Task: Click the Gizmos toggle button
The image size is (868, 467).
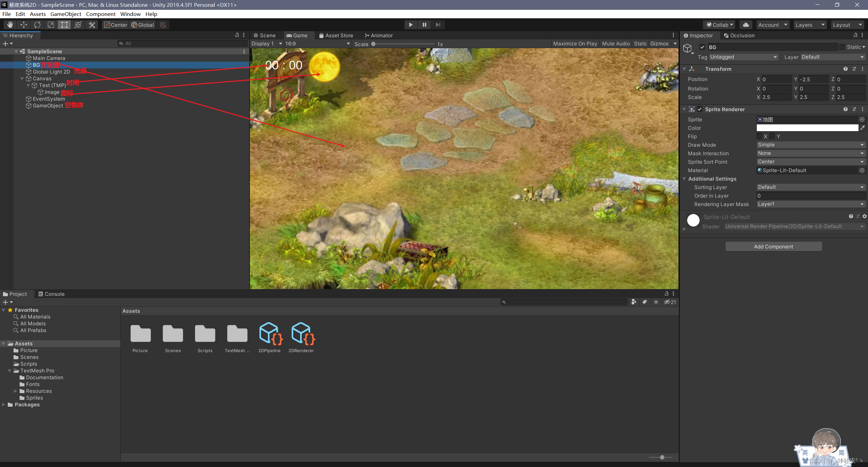Action: pos(660,43)
